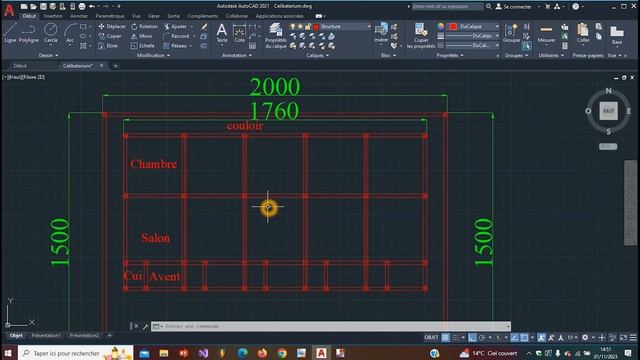Select the Polyligne tool
Screen dimensions: 640x360
(29, 33)
